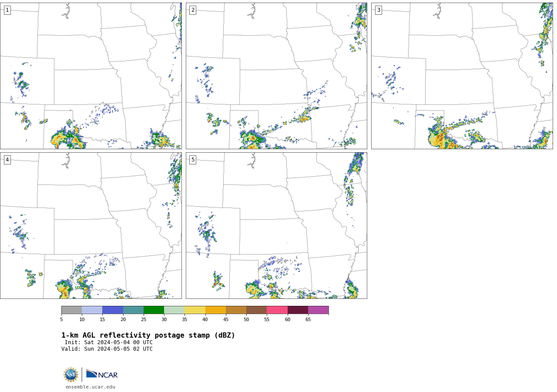Open ensemble member 4 reflectivity map

point(91,225)
